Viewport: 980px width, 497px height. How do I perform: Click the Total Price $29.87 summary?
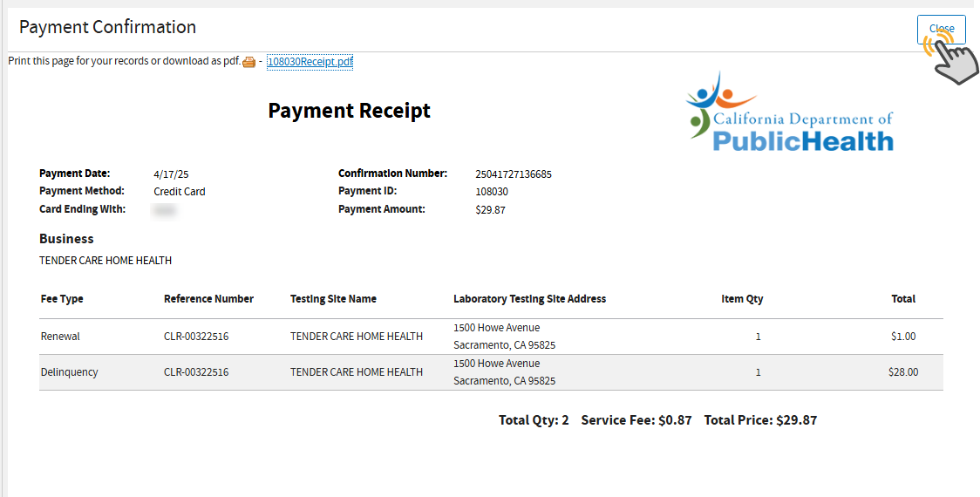click(760, 420)
